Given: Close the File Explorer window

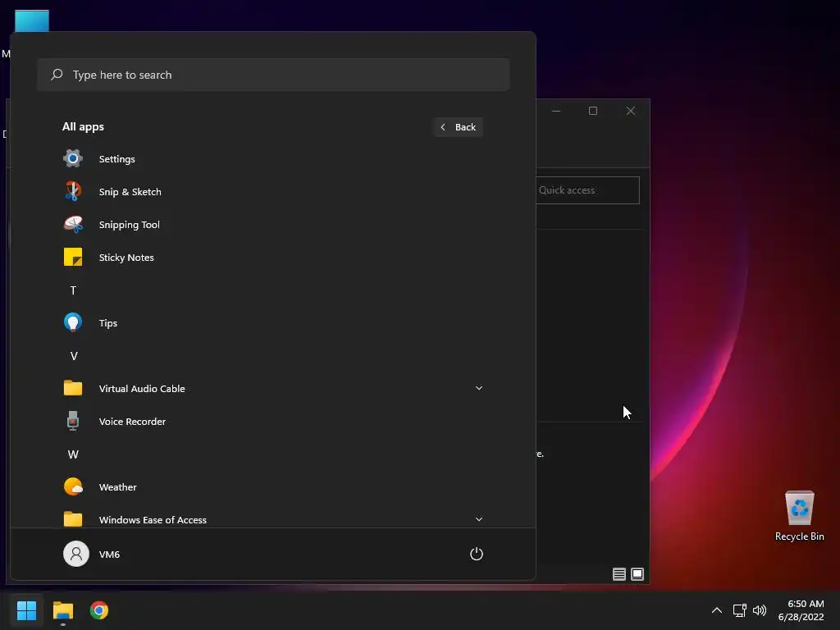Looking at the screenshot, I should click(x=631, y=111).
